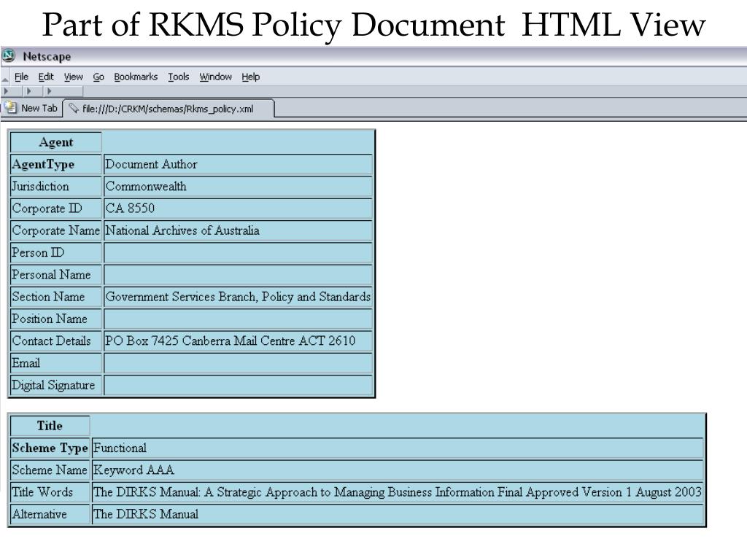Click the DIRKS Manual Strategic Approach title text
This screenshot has width=747, height=560.
pos(398,492)
